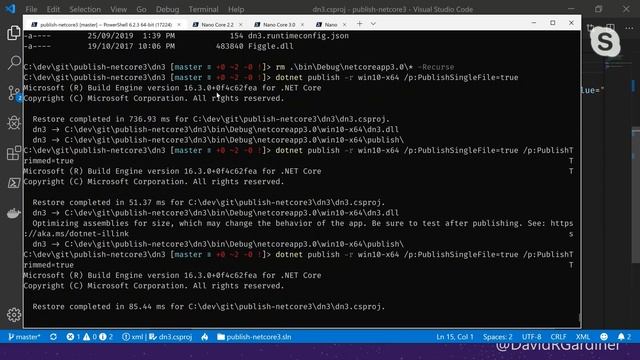
Task: Open notifications bell in status bar
Action: [624, 337]
